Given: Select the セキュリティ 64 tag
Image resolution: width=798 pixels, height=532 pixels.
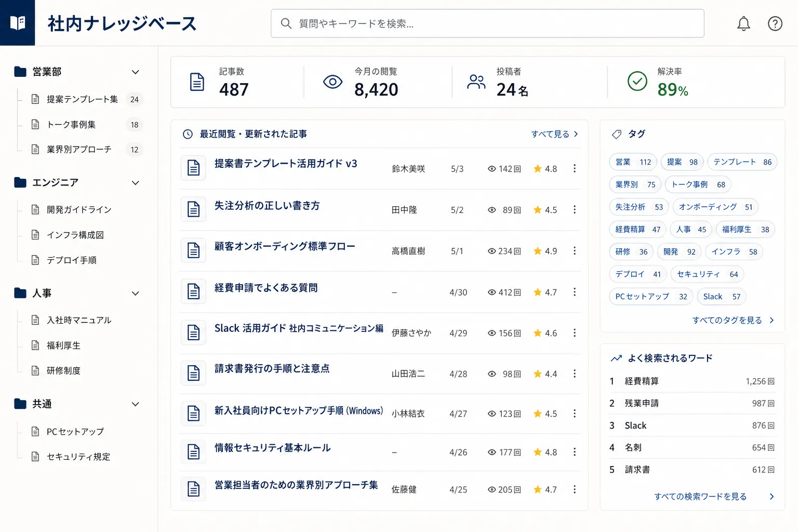Looking at the screenshot, I should pyautogui.click(x=707, y=274).
